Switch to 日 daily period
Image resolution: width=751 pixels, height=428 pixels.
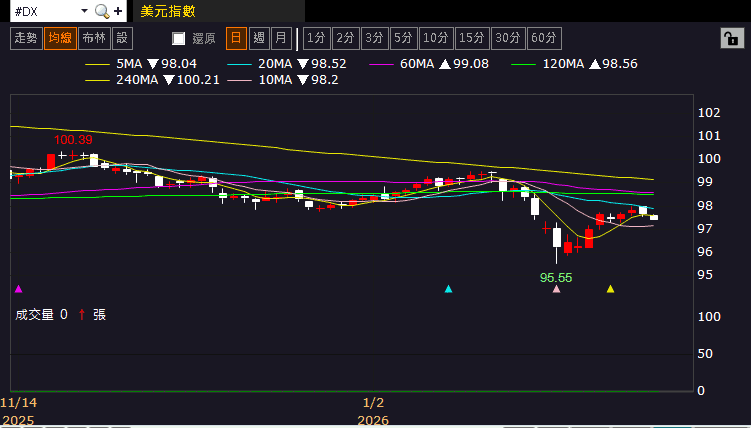pos(236,38)
